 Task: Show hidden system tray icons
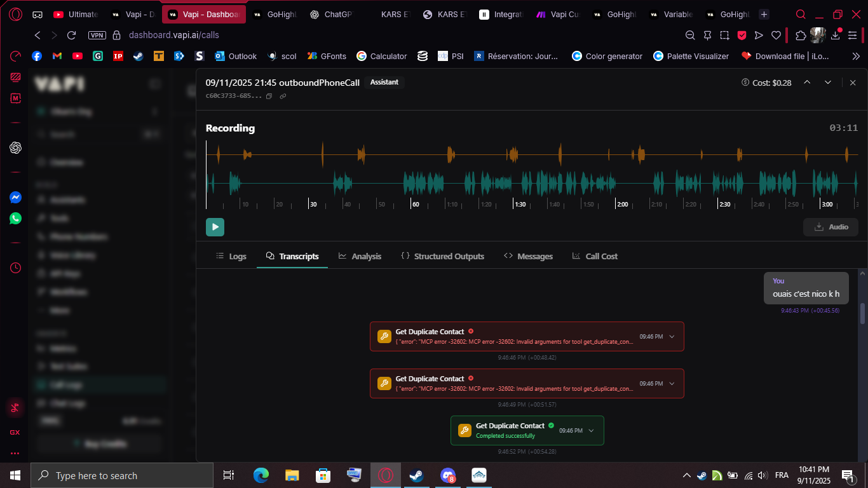(x=687, y=475)
